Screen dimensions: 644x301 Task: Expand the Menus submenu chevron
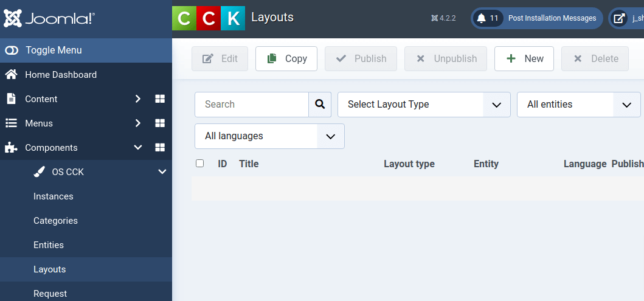coord(138,123)
